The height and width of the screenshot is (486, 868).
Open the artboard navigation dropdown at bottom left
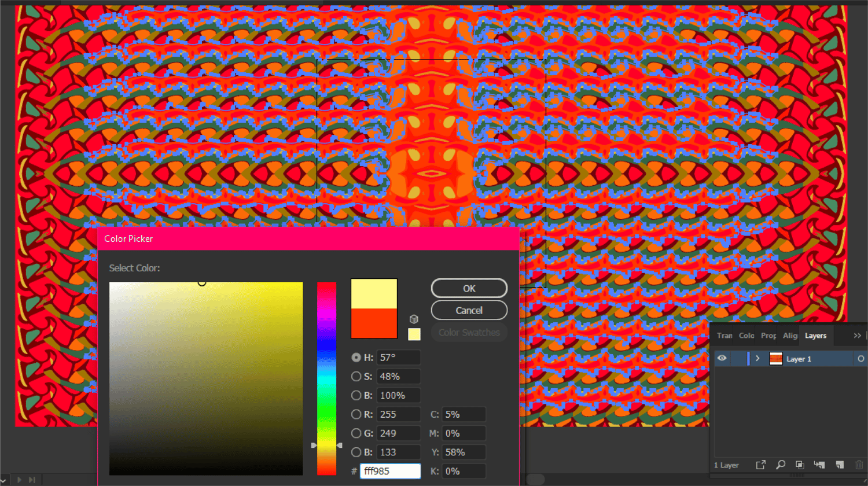(x=5, y=479)
